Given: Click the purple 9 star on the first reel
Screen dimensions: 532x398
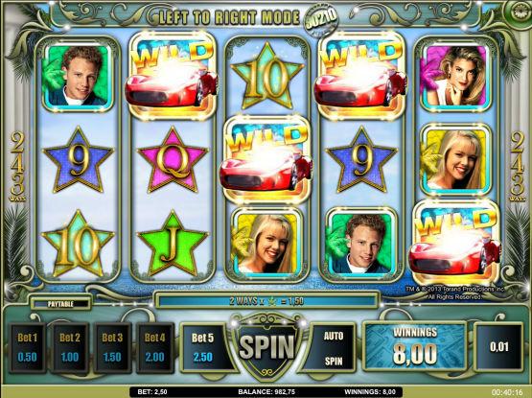Looking at the screenshot, I should click(x=78, y=160).
